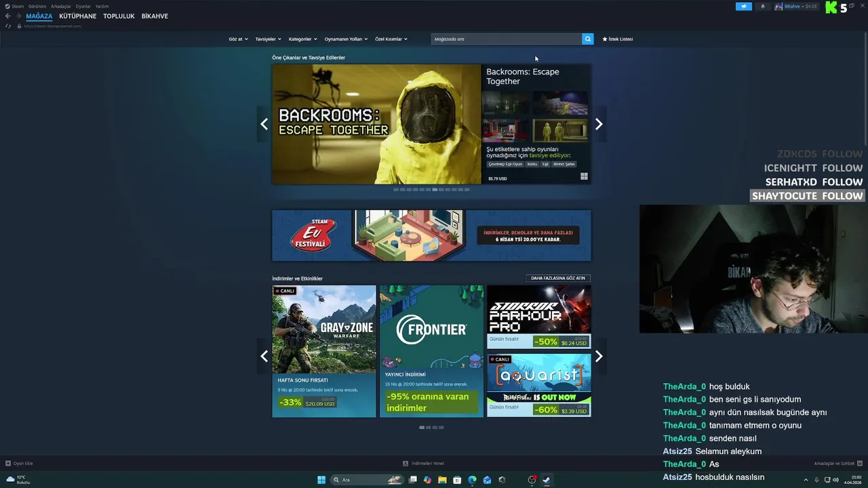The image size is (868, 488).
Task: Open the Arkadaşlar menu
Action: point(61,6)
